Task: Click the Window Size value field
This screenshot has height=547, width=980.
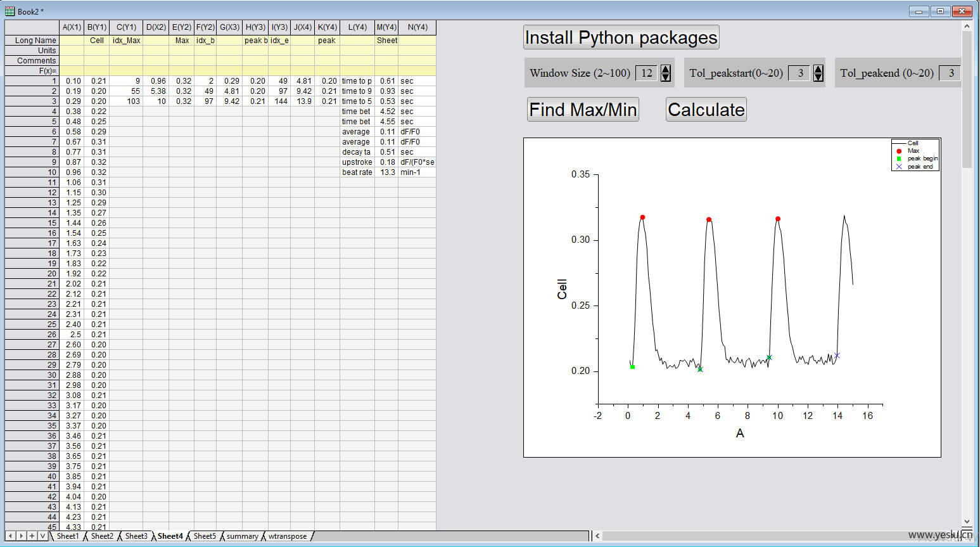Action: 647,73
